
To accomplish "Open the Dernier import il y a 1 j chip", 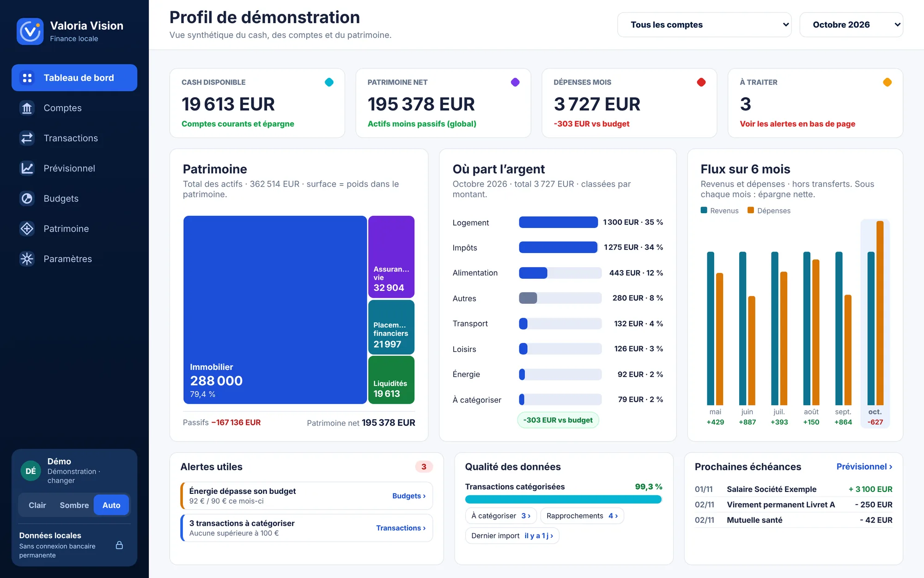I will (512, 535).
